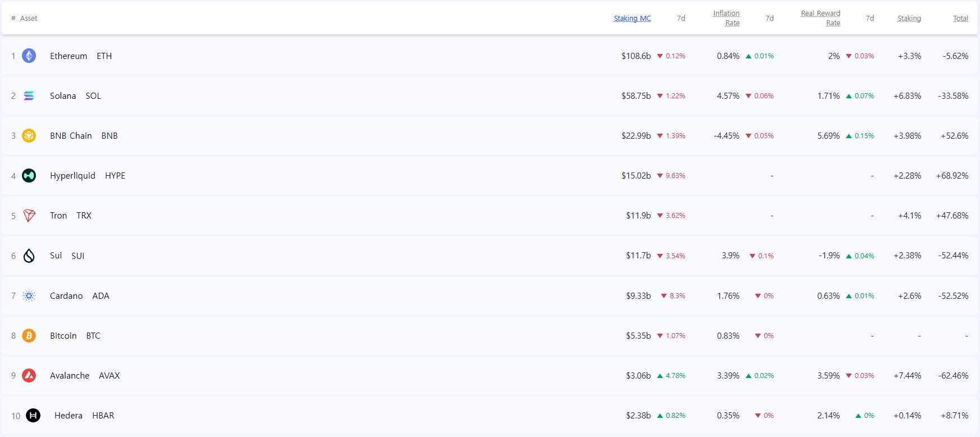The width and height of the screenshot is (980, 437).
Task: Click the Avalanche logo icon
Action: coord(29,375)
